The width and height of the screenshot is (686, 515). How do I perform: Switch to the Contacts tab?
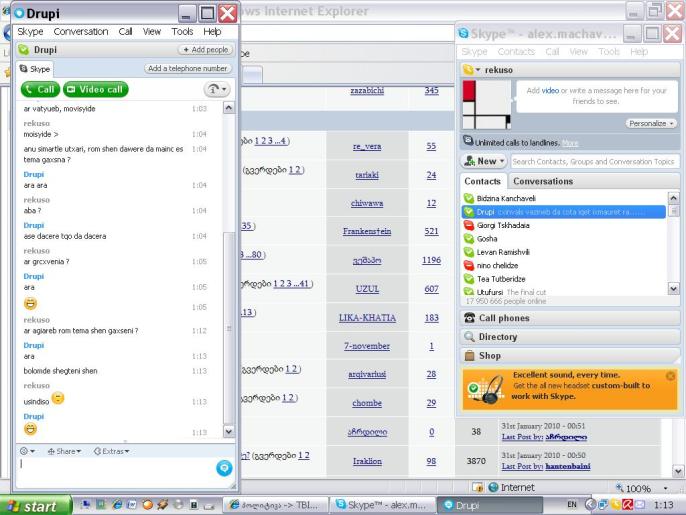click(483, 181)
